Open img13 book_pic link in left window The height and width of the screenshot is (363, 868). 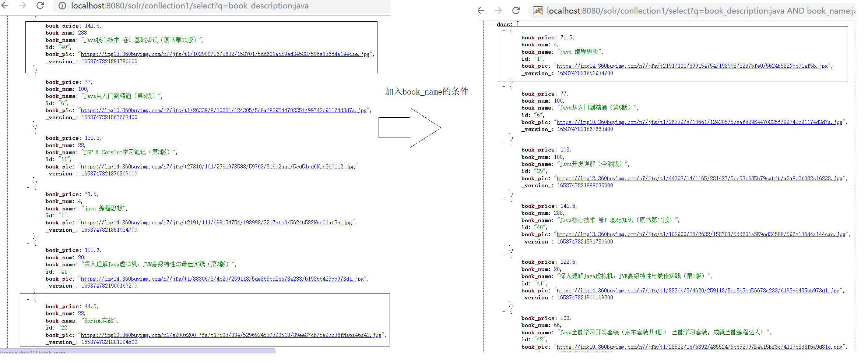click(225, 54)
